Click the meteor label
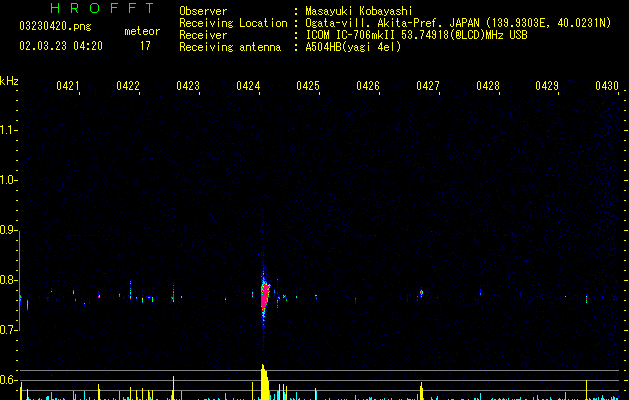This screenshot has height=400, width=629. point(142,31)
